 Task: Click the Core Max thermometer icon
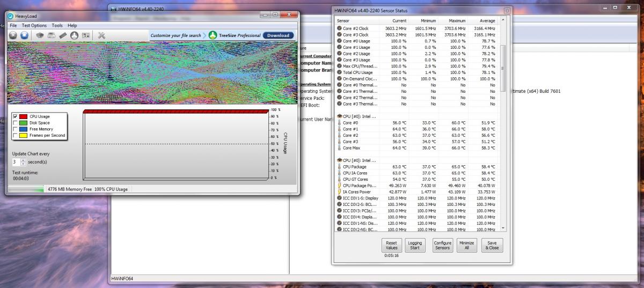point(339,147)
